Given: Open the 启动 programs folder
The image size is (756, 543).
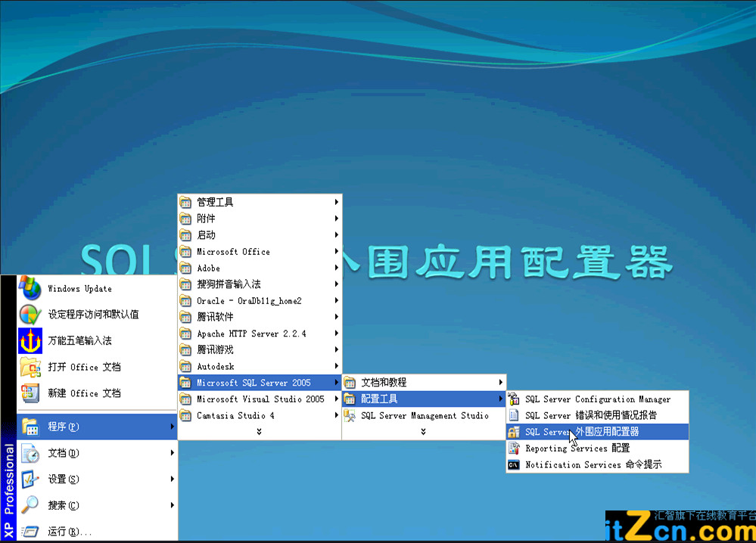Looking at the screenshot, I should (x=260, y=234).
